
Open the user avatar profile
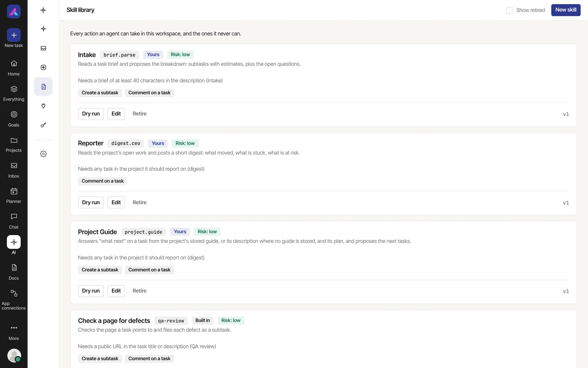coord(14,355)
